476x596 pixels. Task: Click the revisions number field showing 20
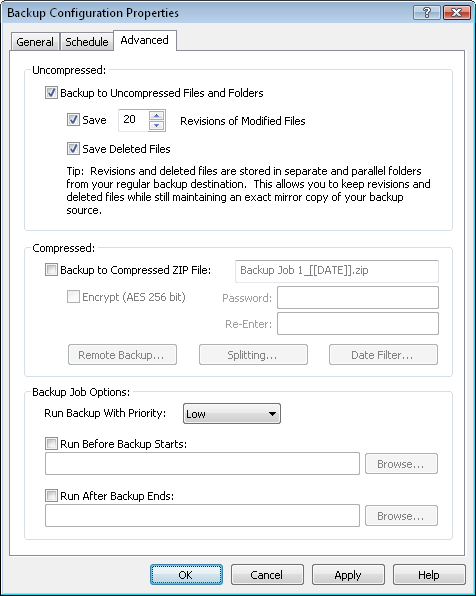click(x=133, y=120)
